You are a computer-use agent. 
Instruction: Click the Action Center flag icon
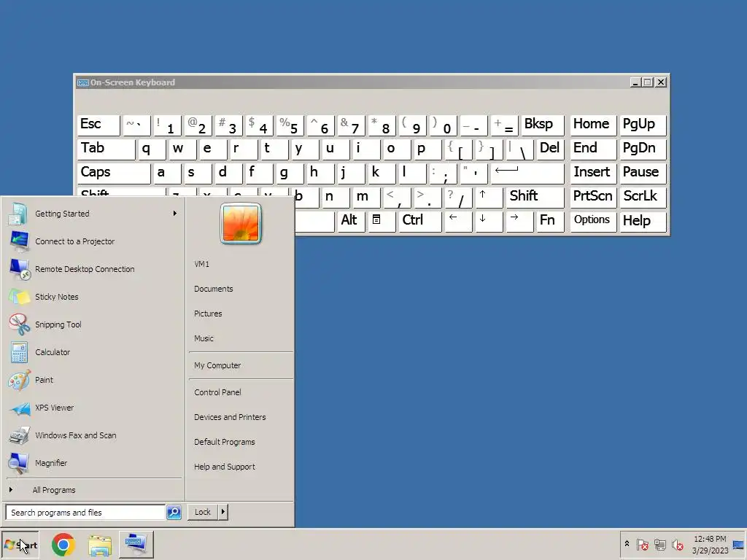pos(642,544)
